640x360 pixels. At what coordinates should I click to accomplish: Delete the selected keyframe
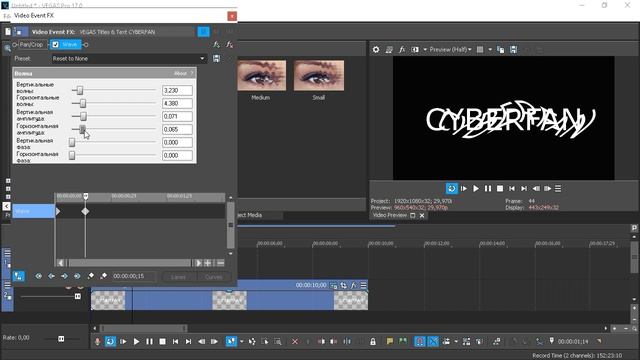[x=104, y=276]
